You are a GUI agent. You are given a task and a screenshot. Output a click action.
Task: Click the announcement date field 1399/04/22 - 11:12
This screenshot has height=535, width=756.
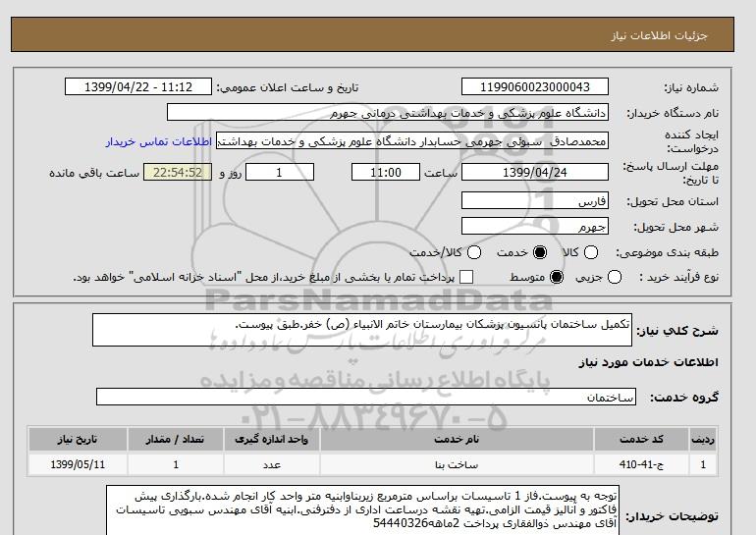(x=138, y=87)
